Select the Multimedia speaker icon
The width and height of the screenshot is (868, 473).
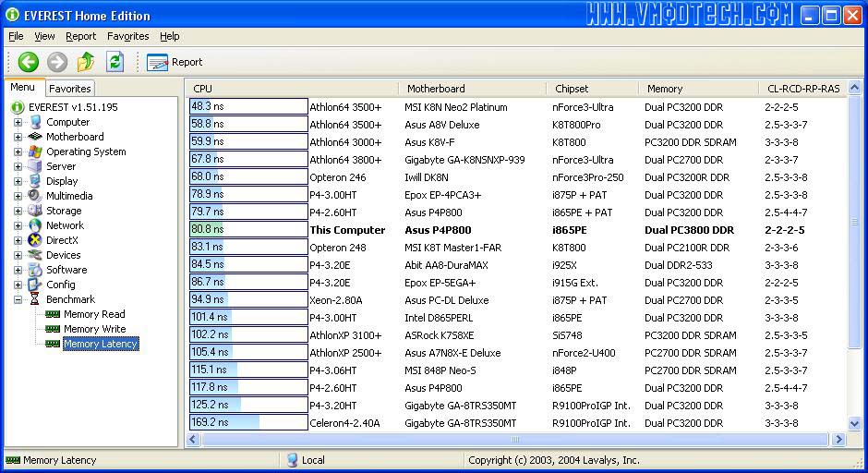pos(35,196)
